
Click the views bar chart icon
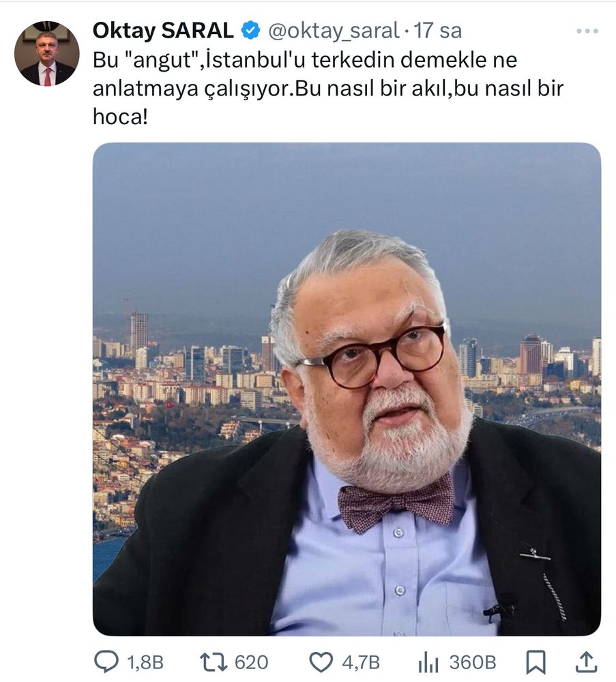click(428, 663)
